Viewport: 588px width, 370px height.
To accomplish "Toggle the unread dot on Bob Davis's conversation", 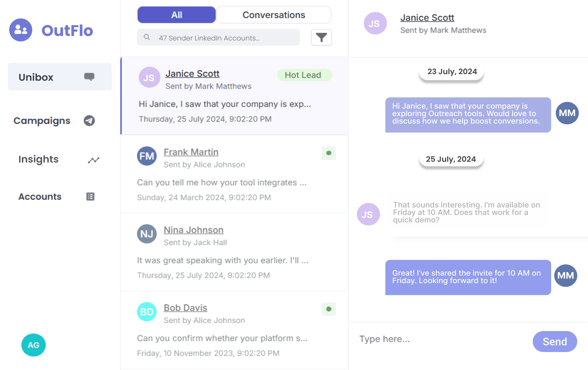I will coord(329,309).
